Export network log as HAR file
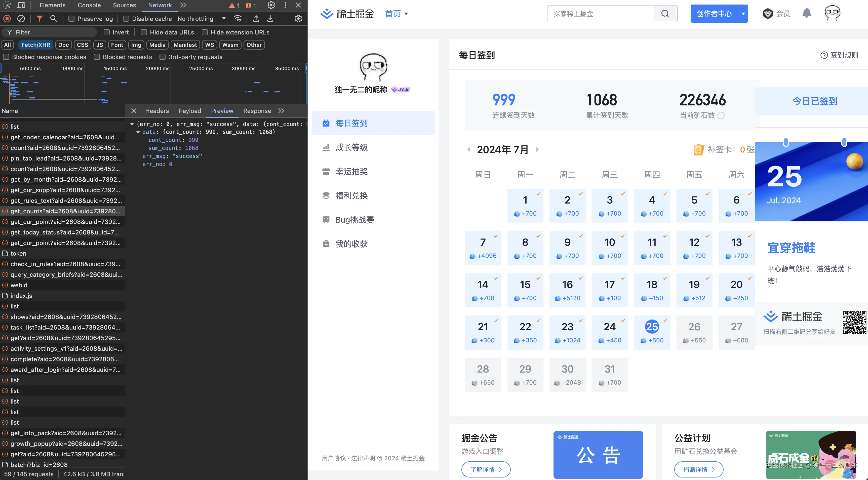 (270, 19)
